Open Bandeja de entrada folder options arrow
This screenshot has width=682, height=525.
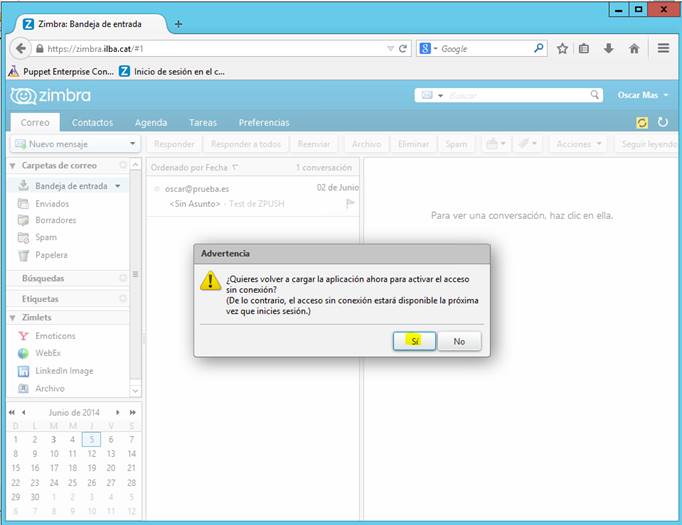pyautogui.click(x=117, y=186)
